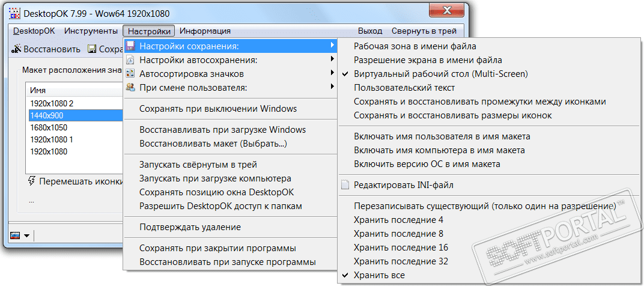This screenshot has height=286, width=644.
Task: Click Свернуть в трей
Action: (x=424, y=31)
